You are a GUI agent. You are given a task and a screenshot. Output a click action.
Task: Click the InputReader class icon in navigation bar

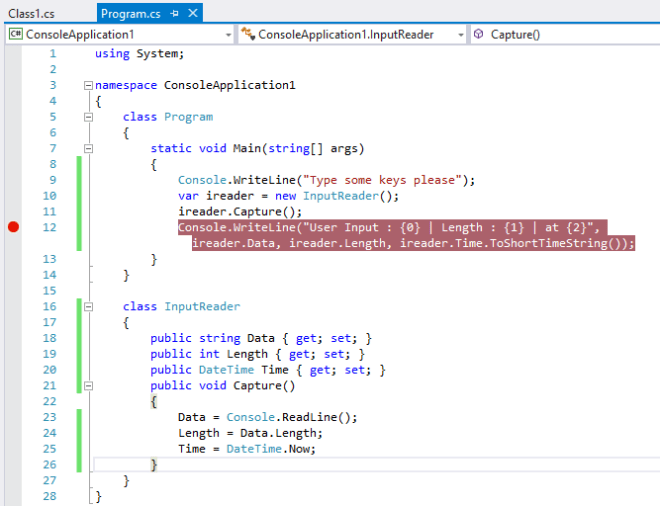pos(248,34)
